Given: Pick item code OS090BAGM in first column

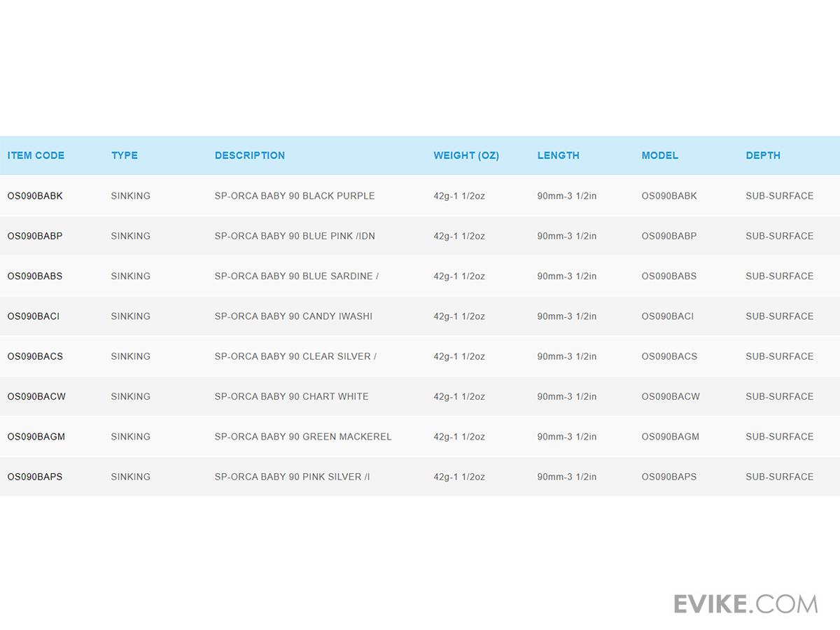Looking at the screenshot, I should [36, 437].
